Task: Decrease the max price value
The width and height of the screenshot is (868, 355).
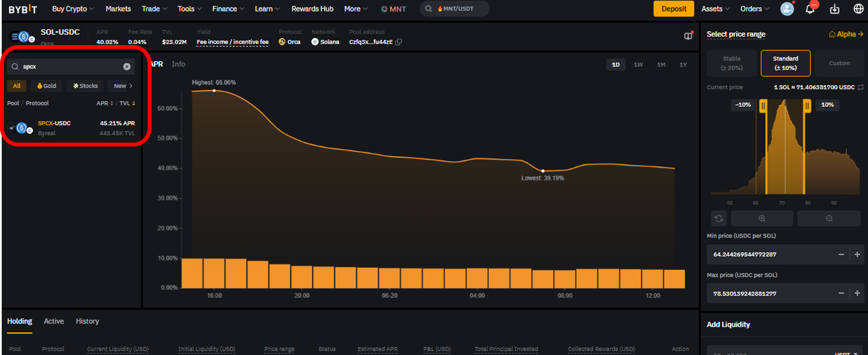Action: (841, 293)
